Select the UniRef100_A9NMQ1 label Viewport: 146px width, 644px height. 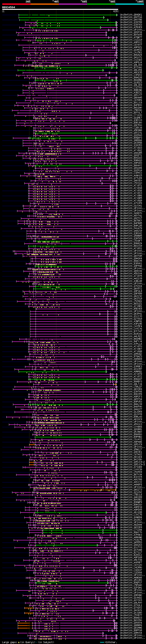coord(131,371)
